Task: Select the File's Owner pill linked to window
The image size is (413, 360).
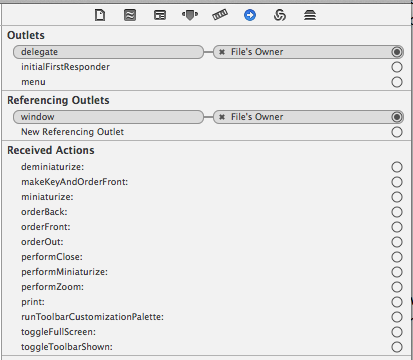Action: click(x=308, y=117)
